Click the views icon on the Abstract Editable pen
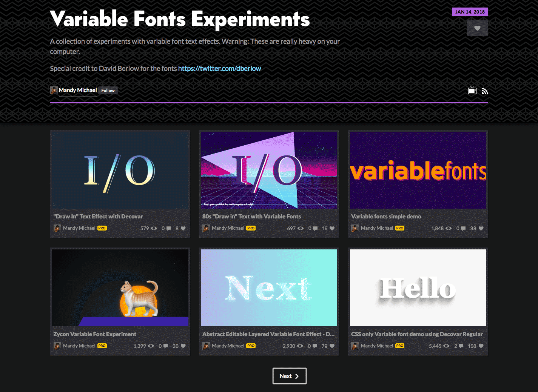 pyautogui.click(x=300, y=346)
